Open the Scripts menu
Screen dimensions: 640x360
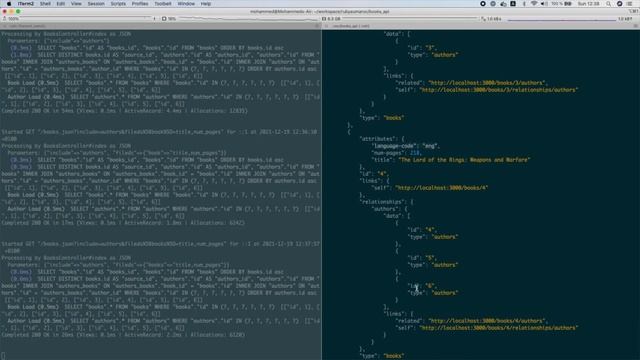click(118, 4)
